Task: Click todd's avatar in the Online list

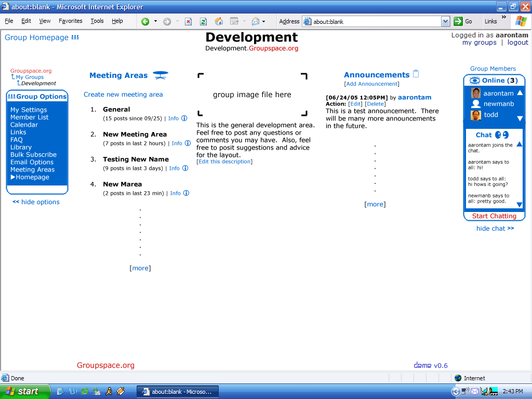Action: click(x=476, y=115)
